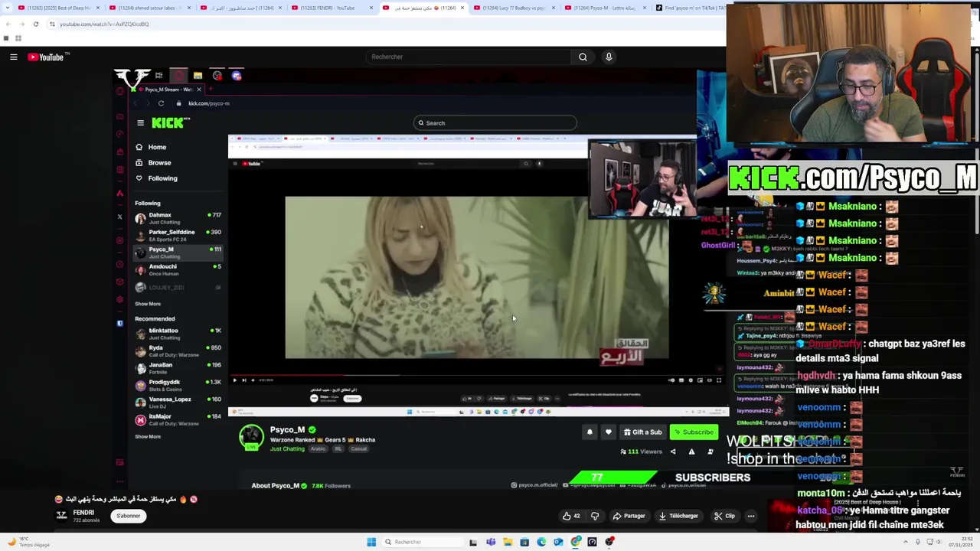
Task: Open Prodigyddk recommended channel
Action: coord(178,385)
